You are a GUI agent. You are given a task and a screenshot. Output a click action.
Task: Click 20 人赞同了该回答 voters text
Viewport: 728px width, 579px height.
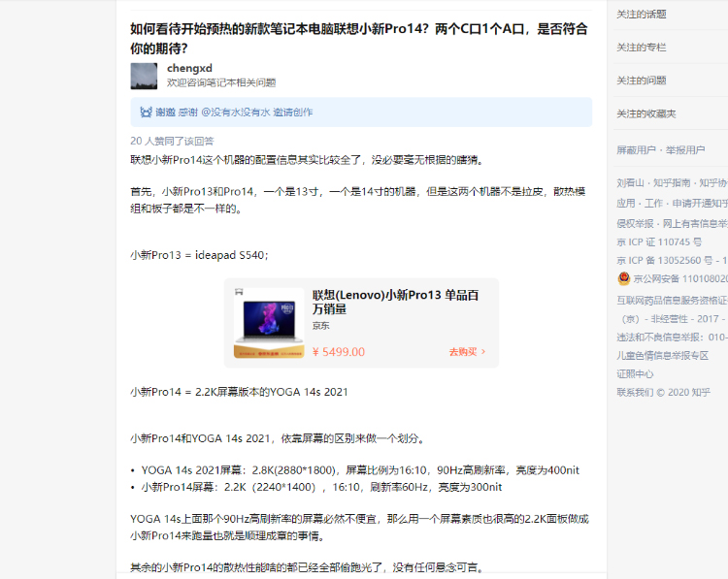[172, 141]
